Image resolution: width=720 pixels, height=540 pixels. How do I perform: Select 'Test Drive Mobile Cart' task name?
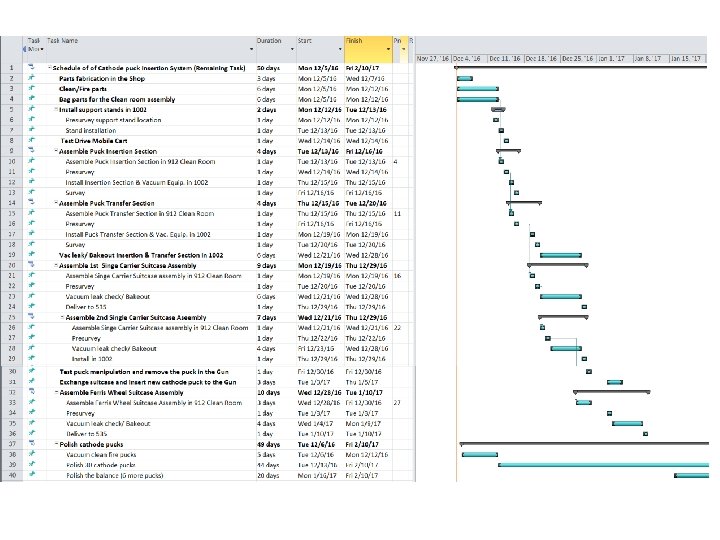94,141
